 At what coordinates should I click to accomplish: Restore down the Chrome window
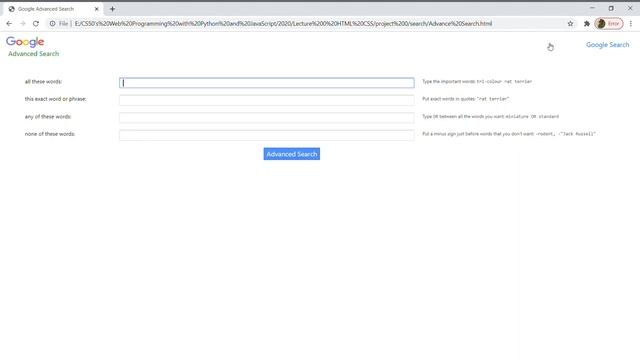[611, 8]
